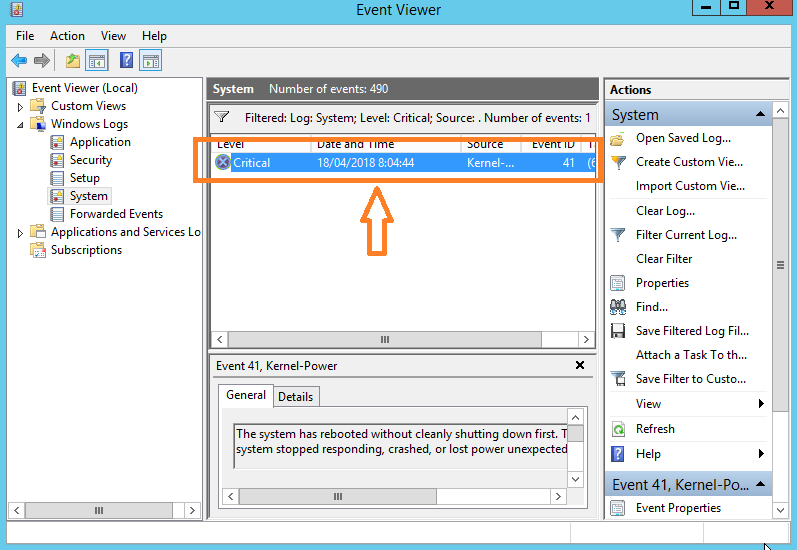Open the Action menu
The height and width of the screenshot is (550, 797).
67,36
